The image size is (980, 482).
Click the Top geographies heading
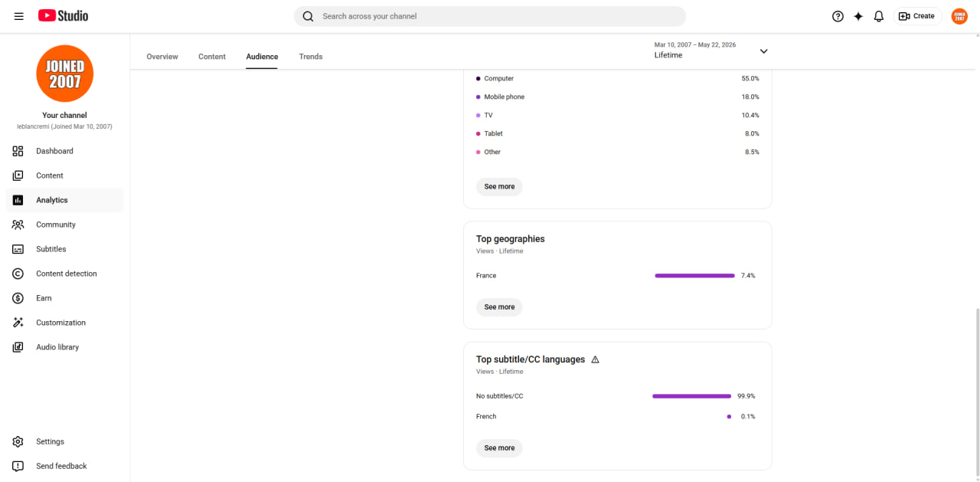click(x=511, y=239)
